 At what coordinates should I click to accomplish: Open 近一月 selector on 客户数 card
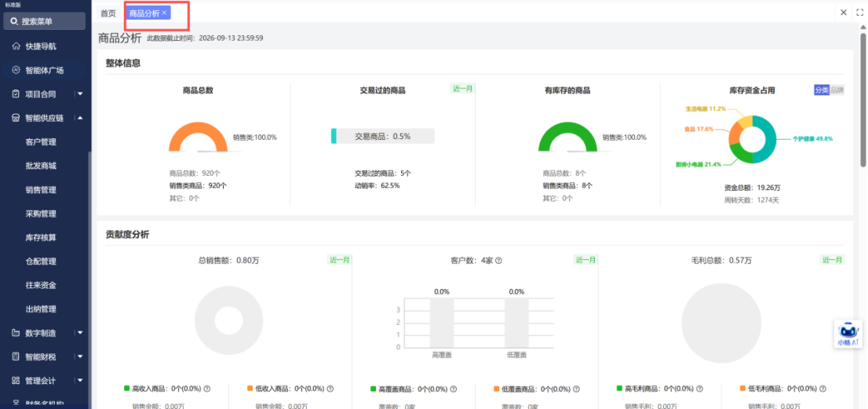click(x=585, y=260)
